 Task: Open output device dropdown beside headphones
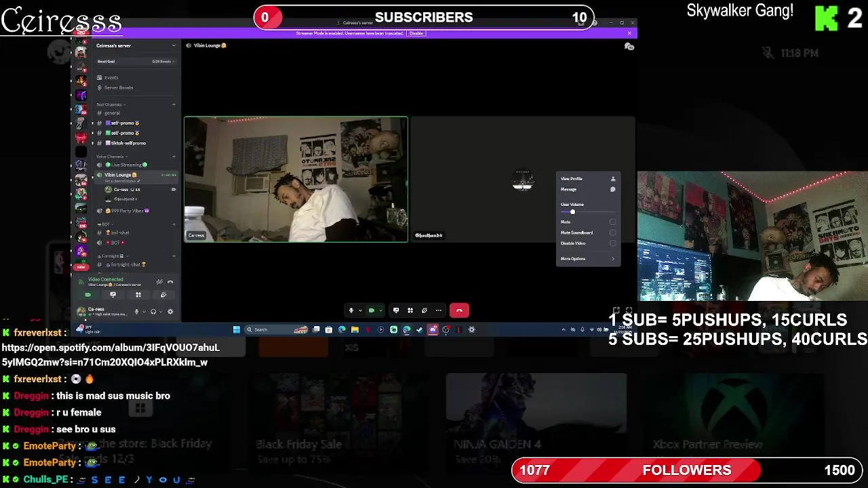(x=161, y=312)
